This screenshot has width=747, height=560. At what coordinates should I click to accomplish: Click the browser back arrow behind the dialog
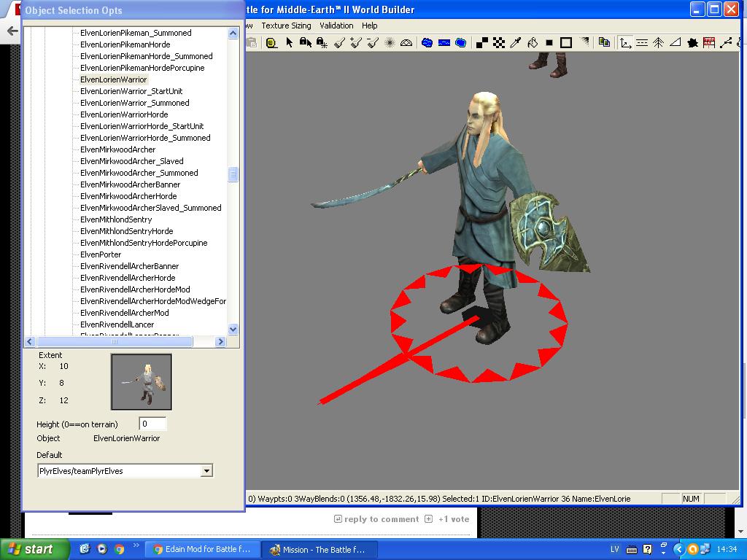(12, 31)
